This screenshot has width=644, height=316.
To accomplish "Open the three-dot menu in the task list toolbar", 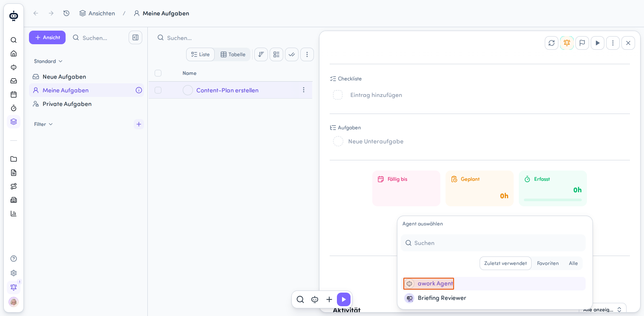I will click(307, 54).
